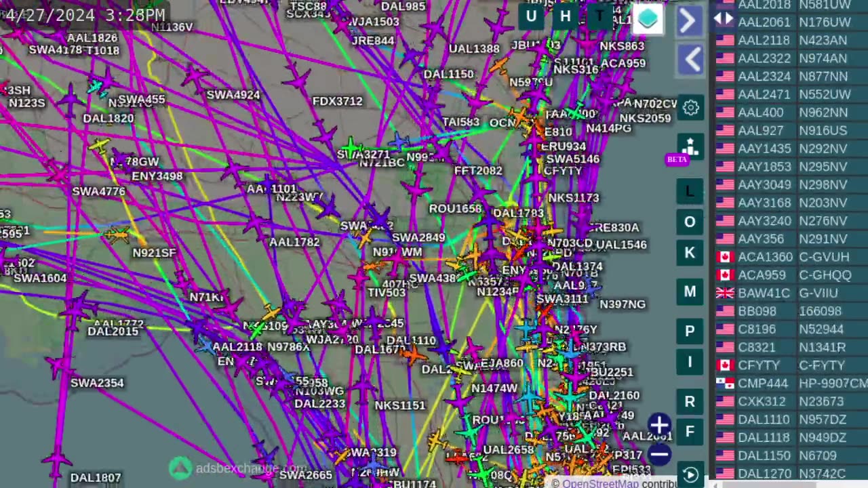Click aircraft label NKS1151 on the map
Viewport: 868px width, 488px height.
tap(400, 405)
